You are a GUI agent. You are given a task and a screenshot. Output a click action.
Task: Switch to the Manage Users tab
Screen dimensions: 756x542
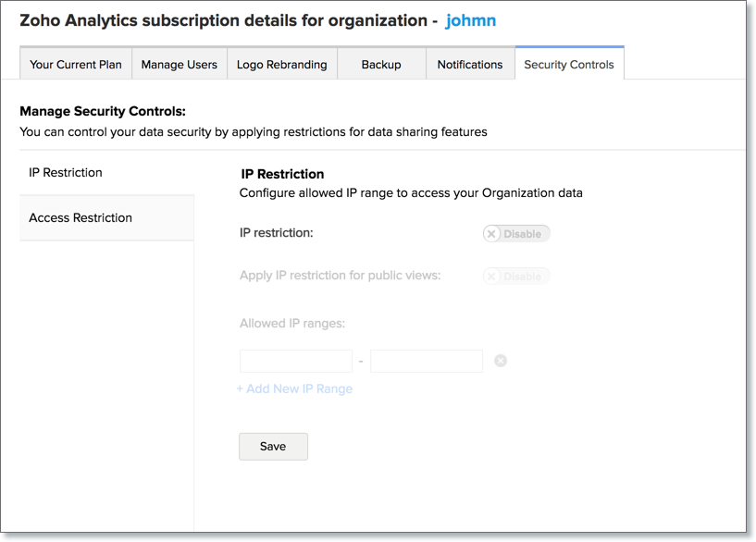pos(180,65)
